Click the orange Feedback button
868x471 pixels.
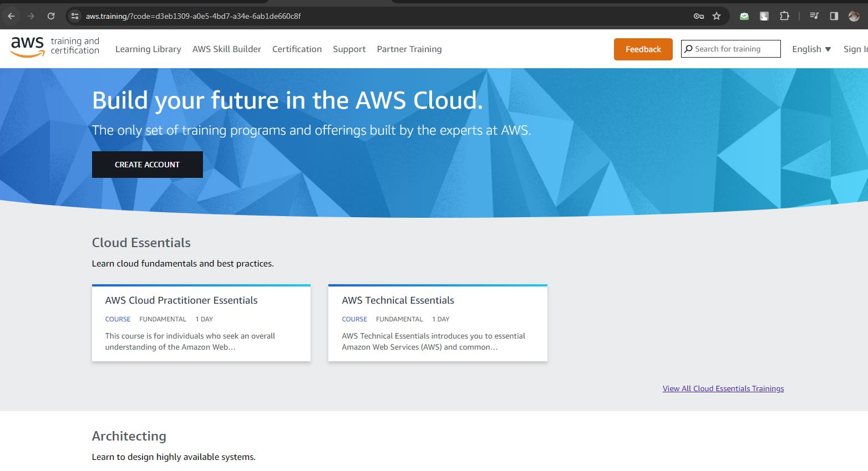point(643,49)
